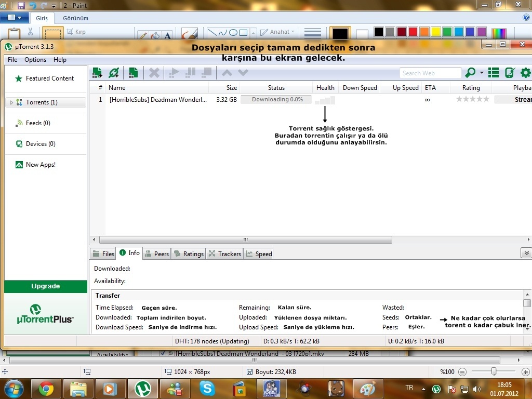Sort the list by Status column

[276, 88]
